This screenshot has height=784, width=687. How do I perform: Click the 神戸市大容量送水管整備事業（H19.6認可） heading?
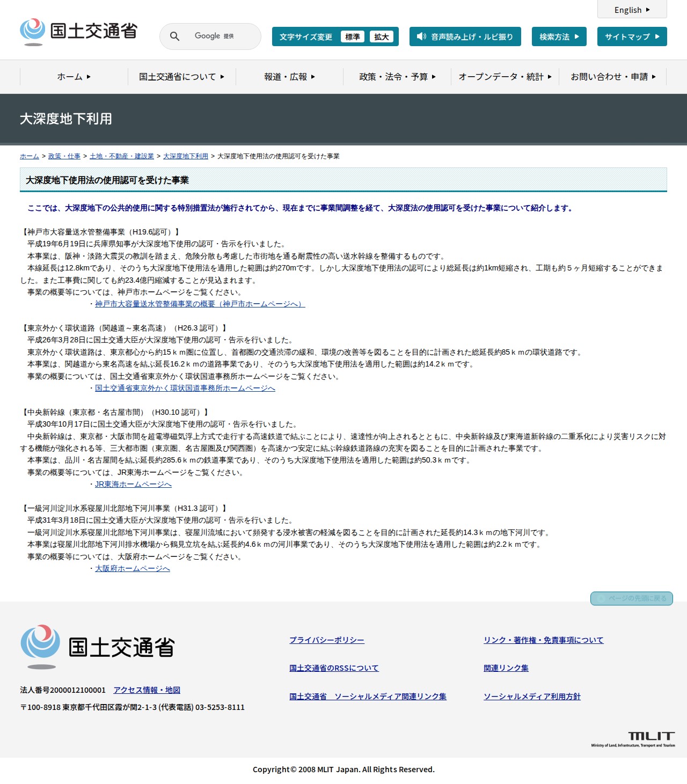coord(100,232)
